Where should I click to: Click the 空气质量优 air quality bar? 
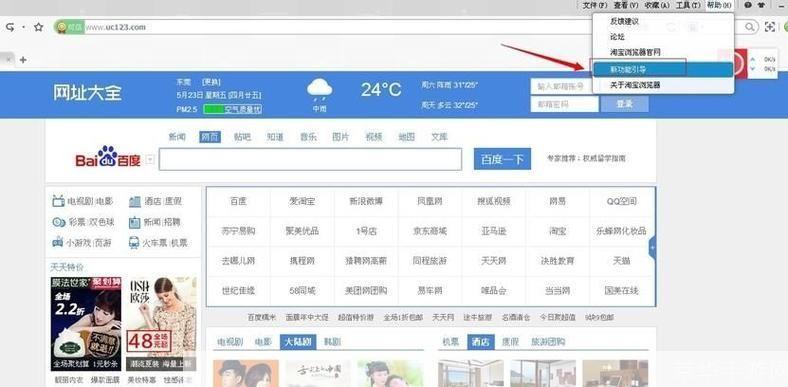click(x=233, y=109)
